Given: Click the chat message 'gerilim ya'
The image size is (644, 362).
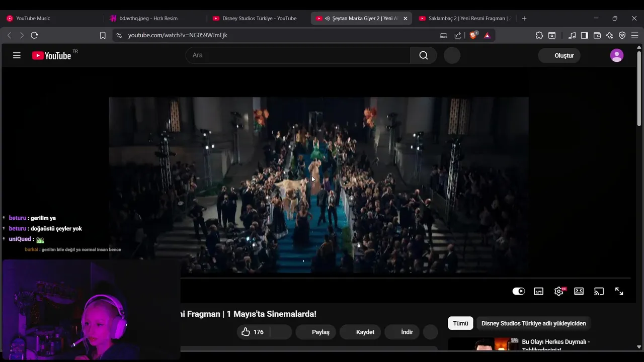Looking at the screenshot, I should pos(43,218).
